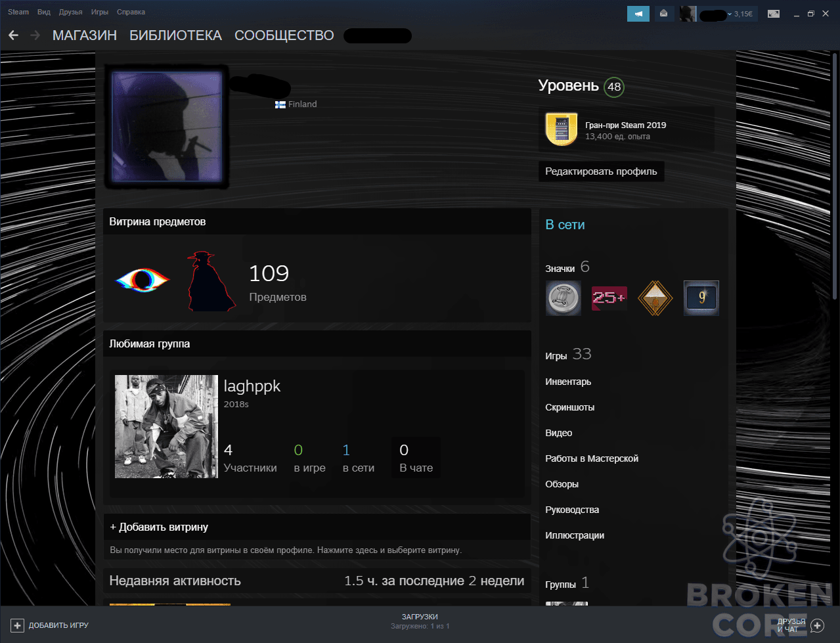This screenshot has height=643, width=840.
Task: Switch to Big Picture mode icon
Action: tap(774, 14)
